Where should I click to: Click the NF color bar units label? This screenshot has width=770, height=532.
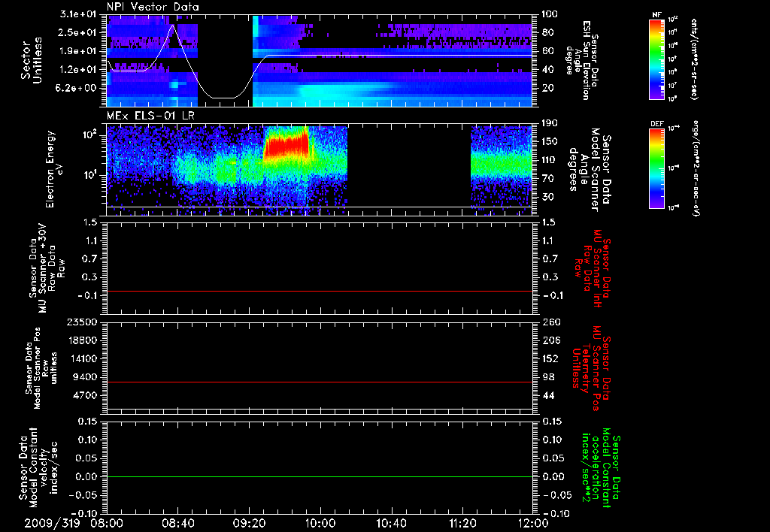pyautogui.click(x=694, y=59)
